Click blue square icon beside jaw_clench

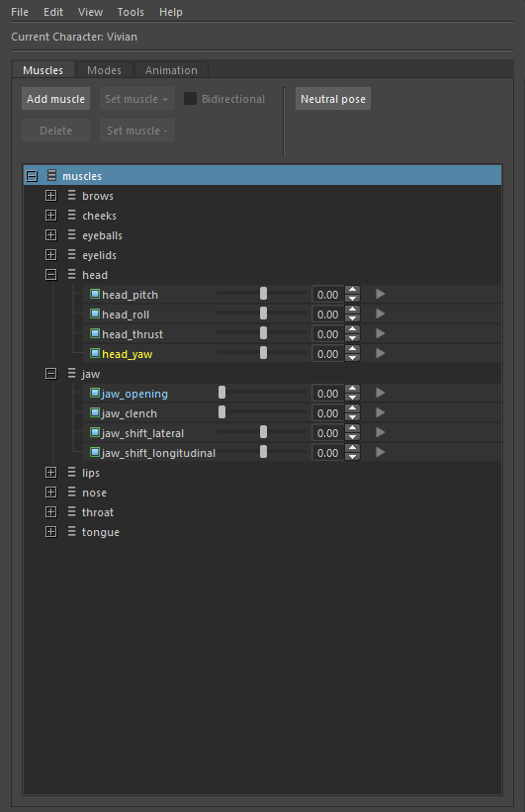(x=95, y=412)
